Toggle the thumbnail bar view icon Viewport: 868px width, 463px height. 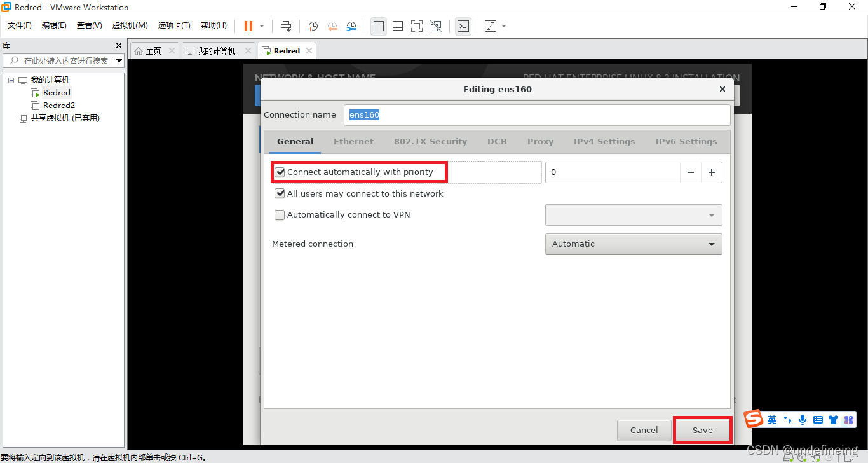(398, 26)
